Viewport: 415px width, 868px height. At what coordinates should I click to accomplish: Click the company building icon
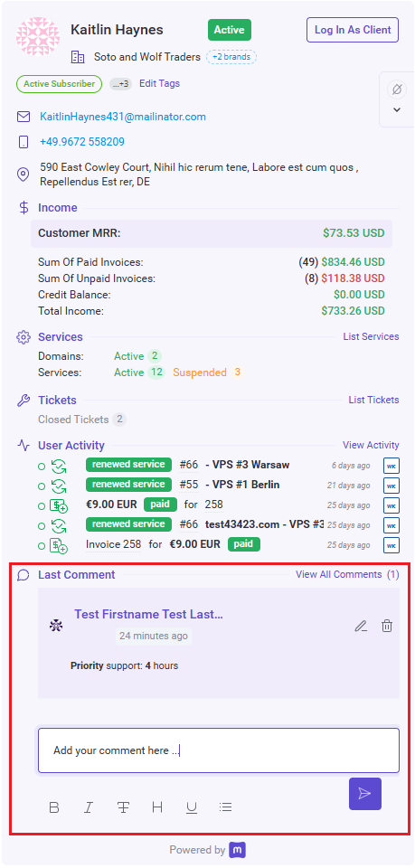pyautogui.click(x=78, y=56)
